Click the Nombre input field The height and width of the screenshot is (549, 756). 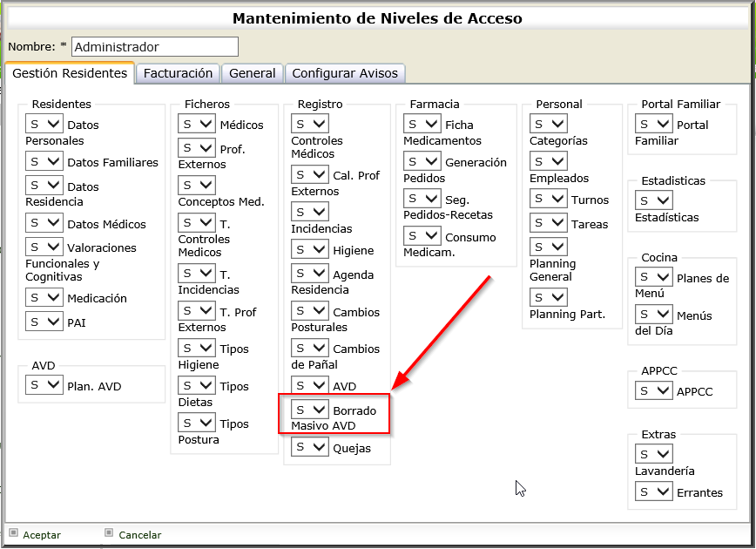[153, 46]
